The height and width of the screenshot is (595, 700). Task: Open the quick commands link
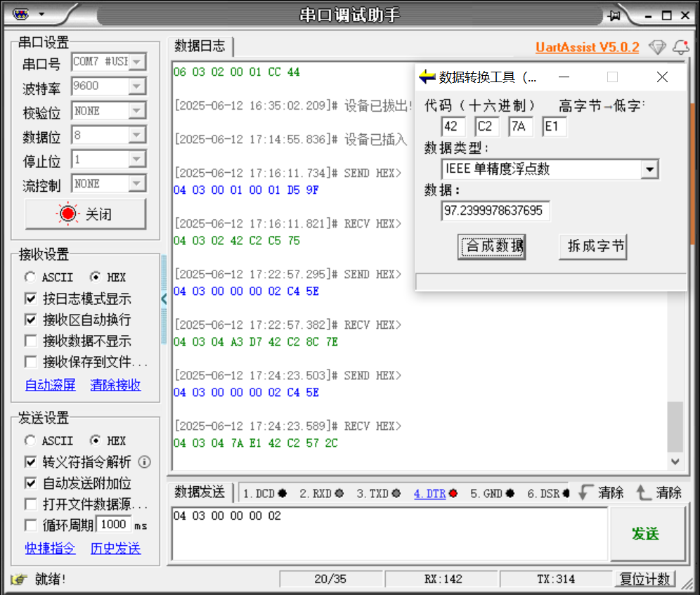51,548
